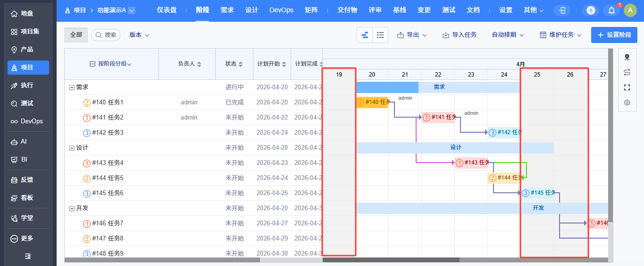The width and height of the screenshot is (644, 266).
Task: Open the Gantt settings gear
Action: (x=627, y=103)
